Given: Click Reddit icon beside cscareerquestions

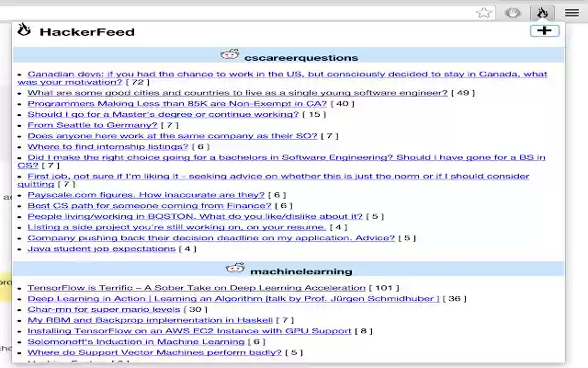Looking at the screenshot, I should point(230,54).
